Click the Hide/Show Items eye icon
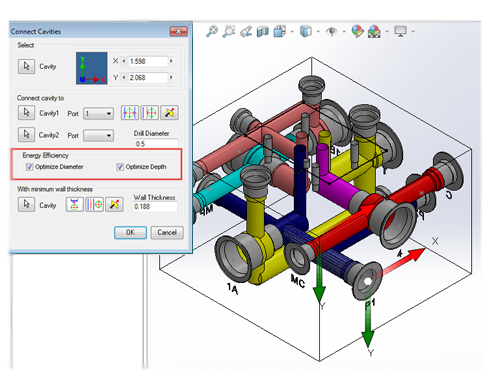 pyautogui.click(x=331, y=32)
